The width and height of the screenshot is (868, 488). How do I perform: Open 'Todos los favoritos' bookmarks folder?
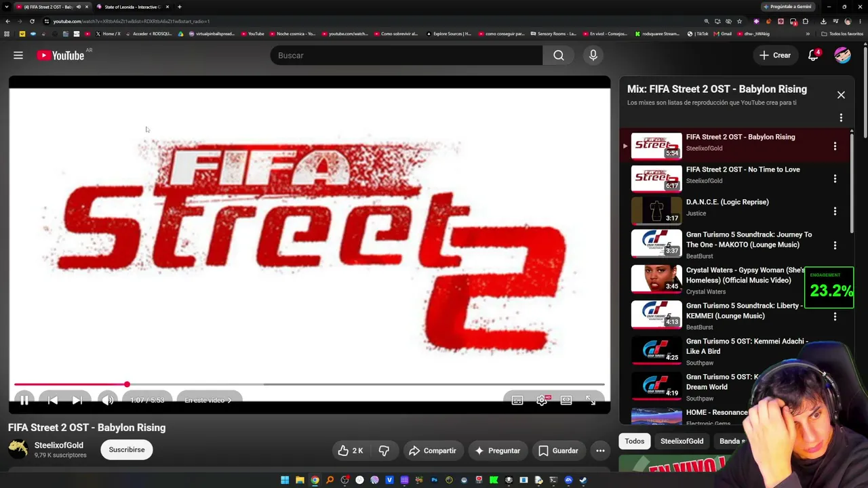[842, 34]
